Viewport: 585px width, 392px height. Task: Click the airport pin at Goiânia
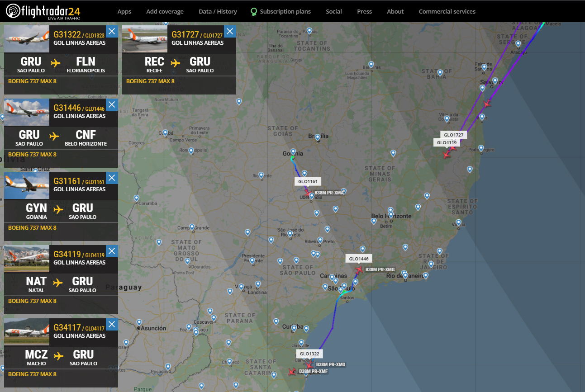(293, 152)
